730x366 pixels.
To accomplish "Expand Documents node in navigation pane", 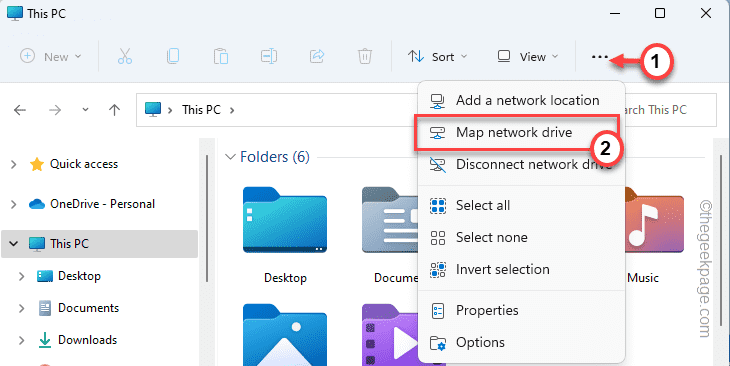I will 21,308.
